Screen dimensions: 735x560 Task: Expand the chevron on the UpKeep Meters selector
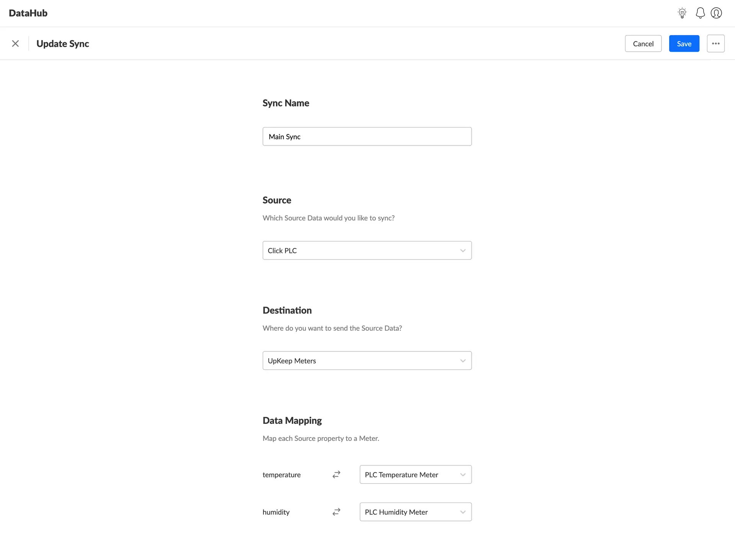point(463,360)
